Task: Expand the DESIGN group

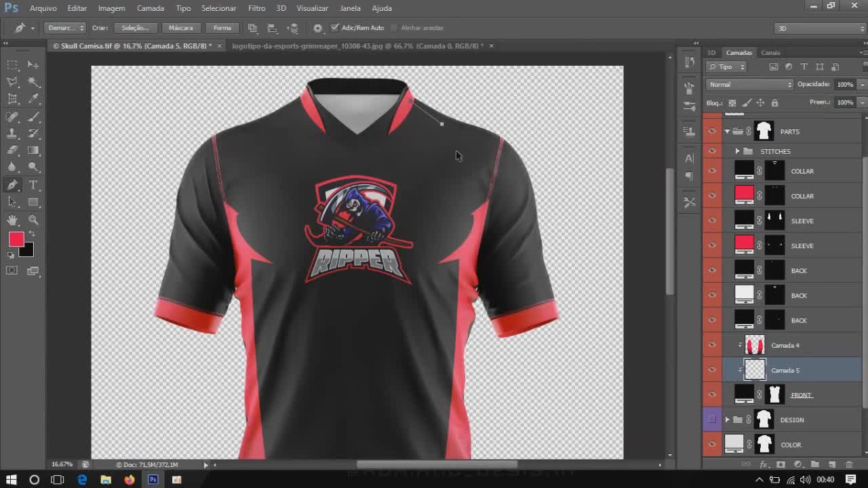Action: coord(728,420)
